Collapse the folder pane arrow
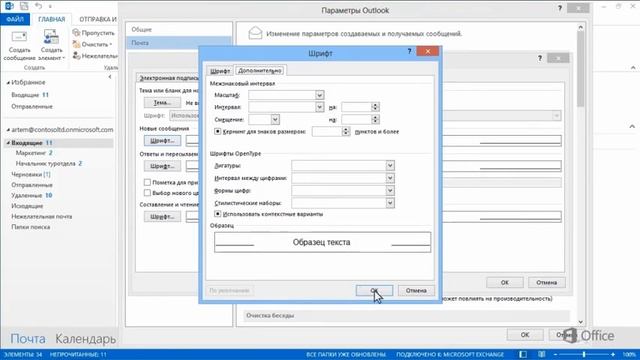This screenshot has height=360, width=640. 110,76
